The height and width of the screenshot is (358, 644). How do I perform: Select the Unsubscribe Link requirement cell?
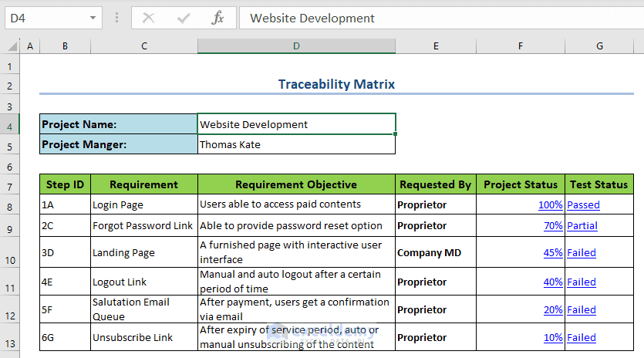click(144, 337)
